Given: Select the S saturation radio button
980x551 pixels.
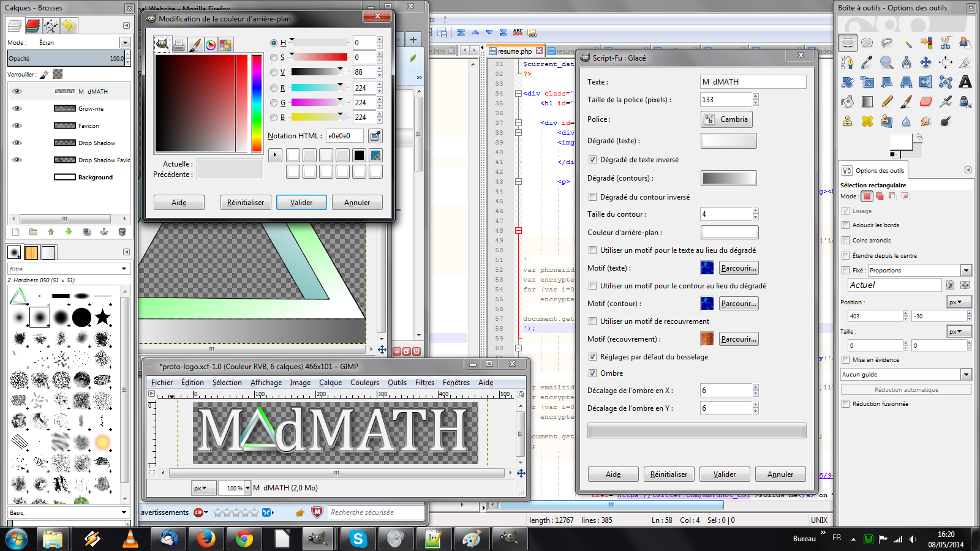Looking at the screenshot, I should (274, 58).
